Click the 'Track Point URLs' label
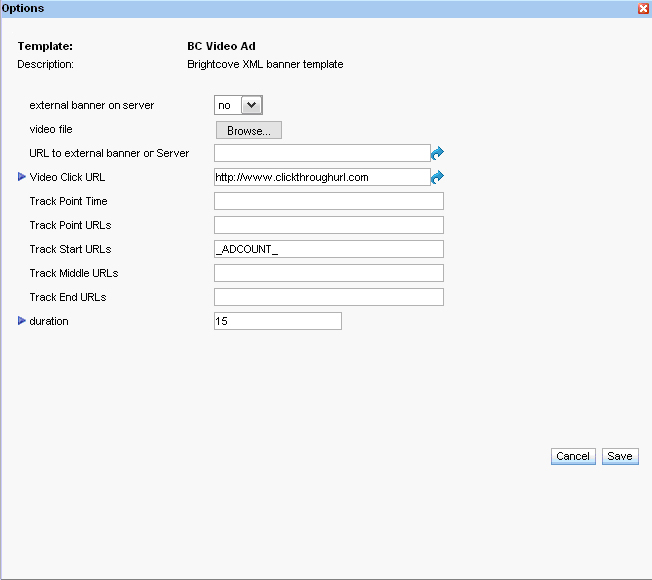The height and width of the screenshot is (580, 652). (70, 225)
